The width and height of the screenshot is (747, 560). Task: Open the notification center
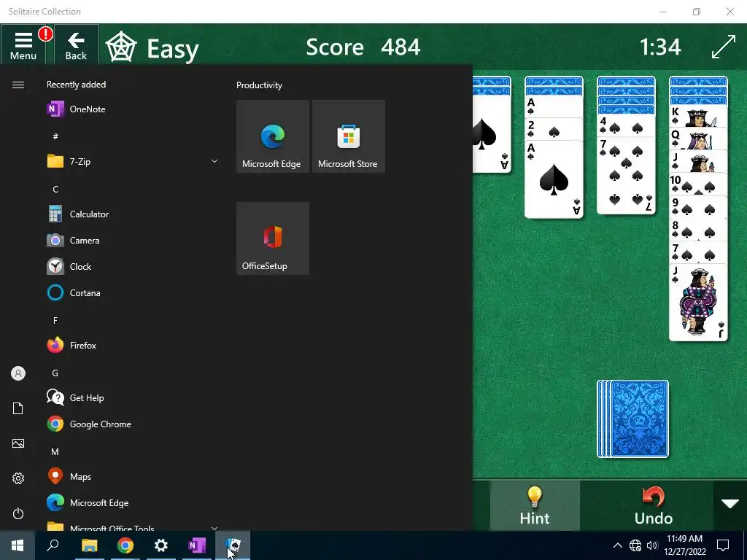click(723, 545)
